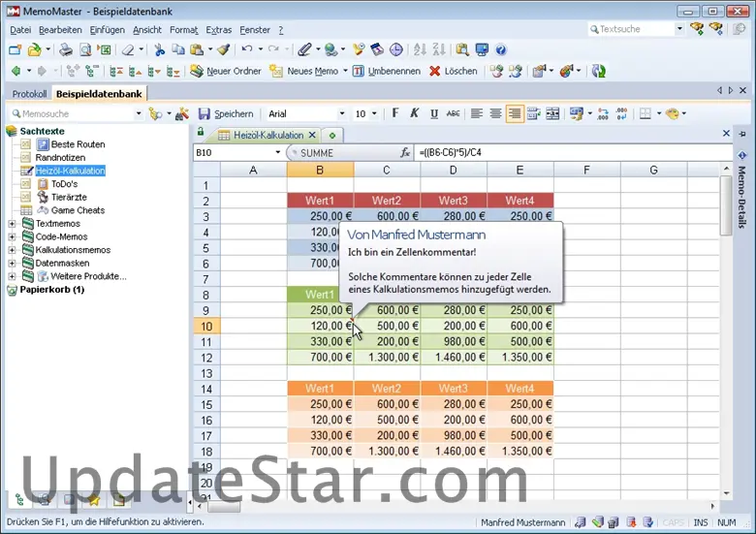Click the yellow star favorites icon
This screenshot has height=534, width=756.
tap(94, 500)
